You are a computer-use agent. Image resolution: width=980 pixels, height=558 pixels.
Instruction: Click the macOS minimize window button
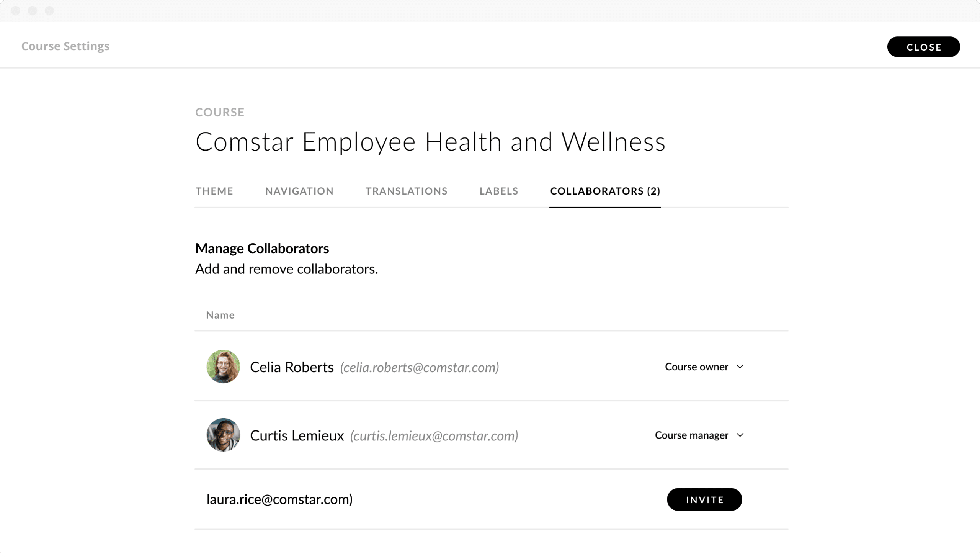click(33, 11)
